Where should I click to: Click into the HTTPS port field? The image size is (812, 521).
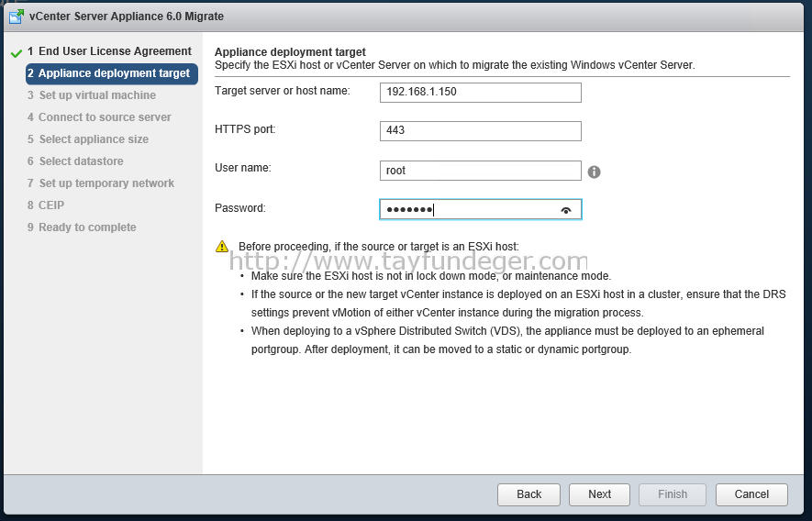pyautogui.click(x=481, y=131)
